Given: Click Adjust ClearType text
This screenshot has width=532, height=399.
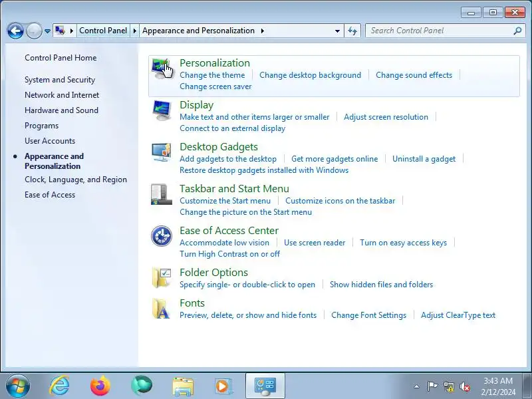Looking at the screenshot, I should (458, 315).
